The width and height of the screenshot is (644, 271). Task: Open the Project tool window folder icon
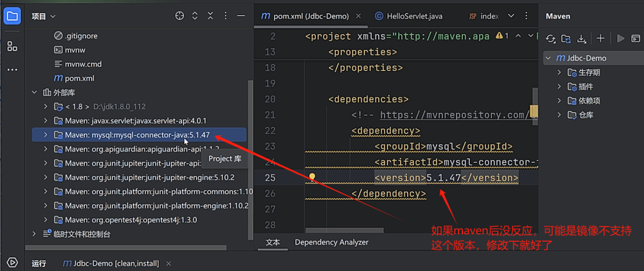click(12, 16)
